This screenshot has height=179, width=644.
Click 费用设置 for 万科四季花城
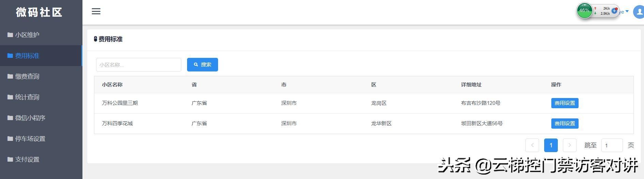click(x=565, y=124)
